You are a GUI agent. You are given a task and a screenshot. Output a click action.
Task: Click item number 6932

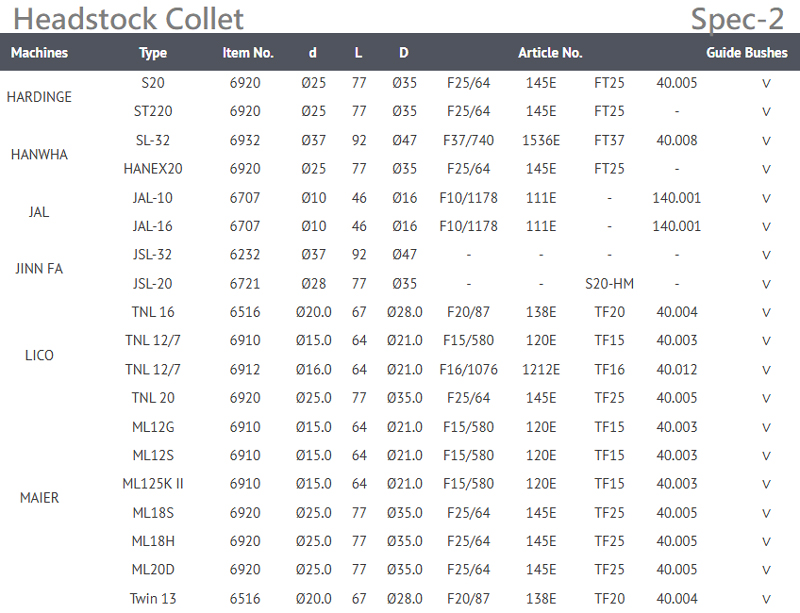pos(245,141)
